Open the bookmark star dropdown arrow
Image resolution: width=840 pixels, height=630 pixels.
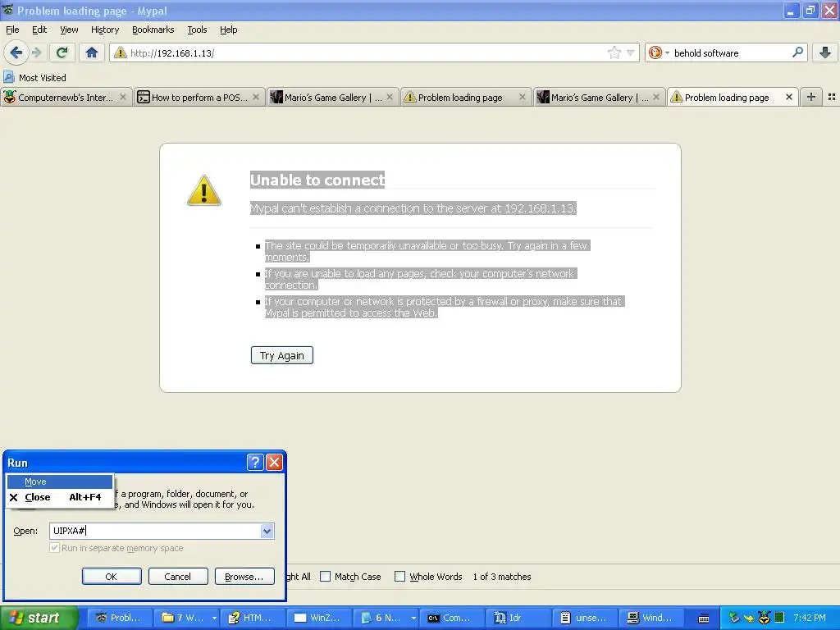[631, 52]
